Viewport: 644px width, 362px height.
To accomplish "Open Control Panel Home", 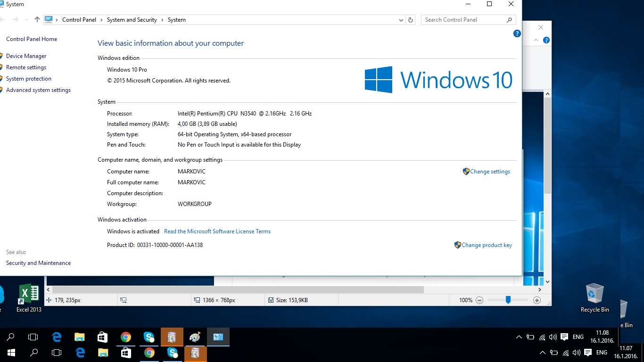I will (x=32, y=39).
